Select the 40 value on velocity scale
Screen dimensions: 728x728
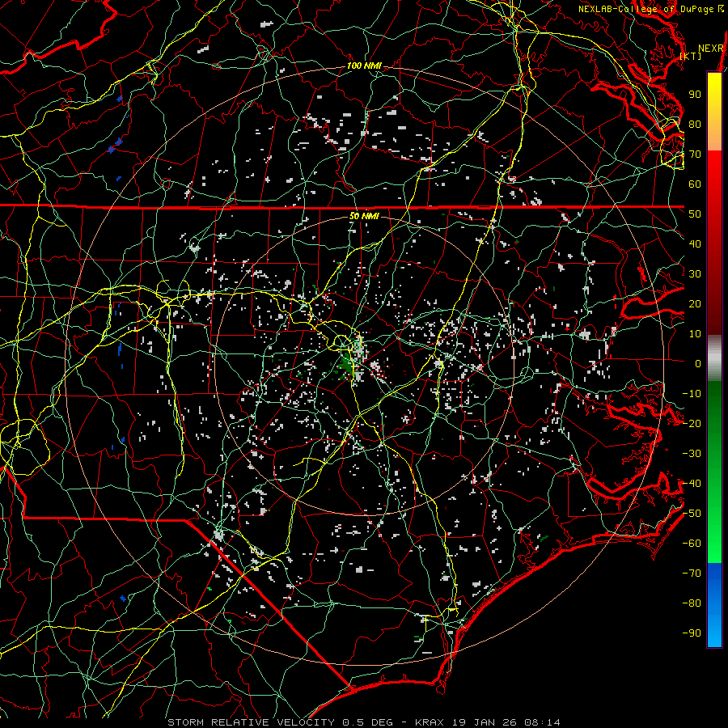(695, 244)
